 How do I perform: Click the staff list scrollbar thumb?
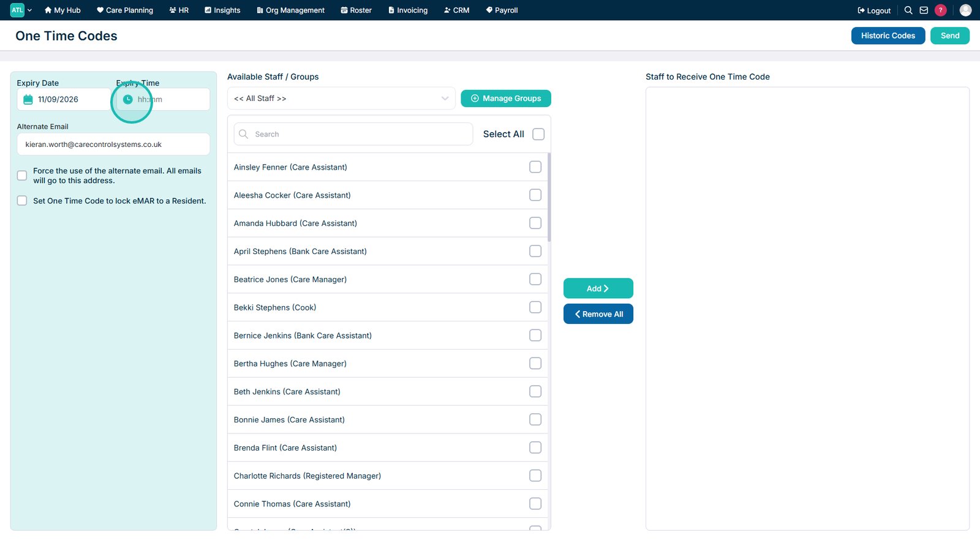coord(549,197)
